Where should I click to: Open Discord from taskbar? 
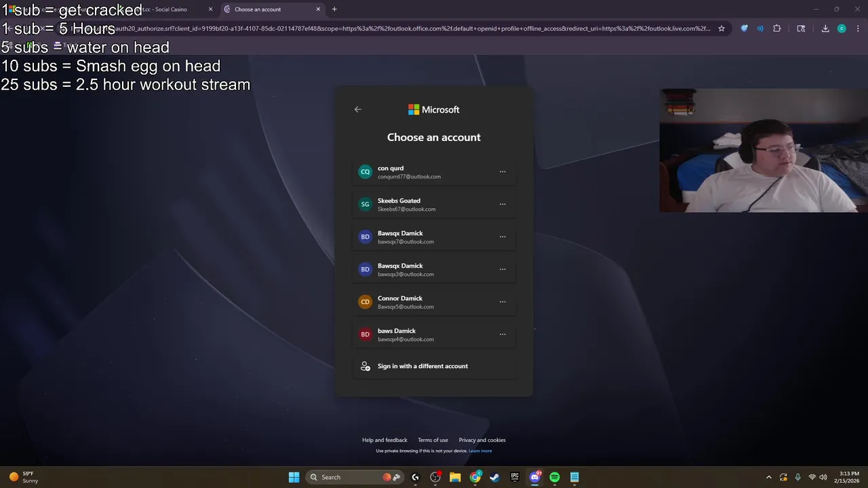pyautogui.click(x=534, y=477)
